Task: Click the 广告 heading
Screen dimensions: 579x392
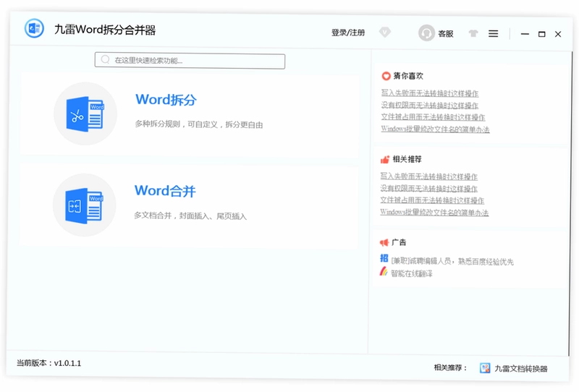Action: coord(399,242)
